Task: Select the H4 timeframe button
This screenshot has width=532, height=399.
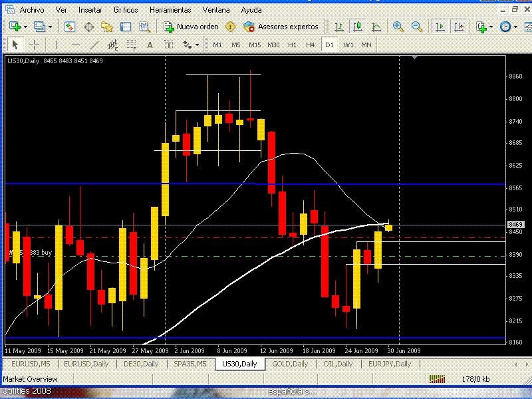Action: tap(311, 45)
